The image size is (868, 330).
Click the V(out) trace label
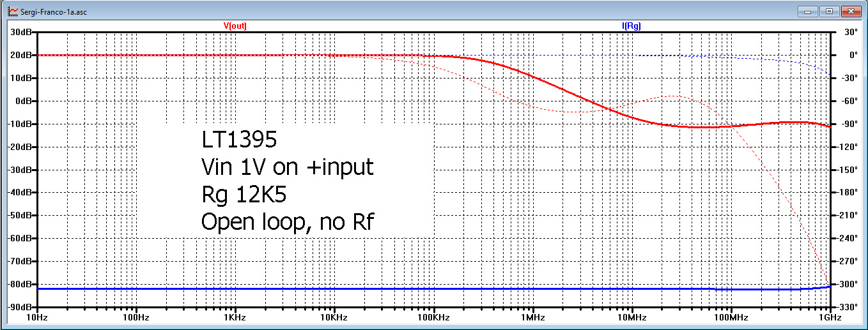[x=235, y=26]
